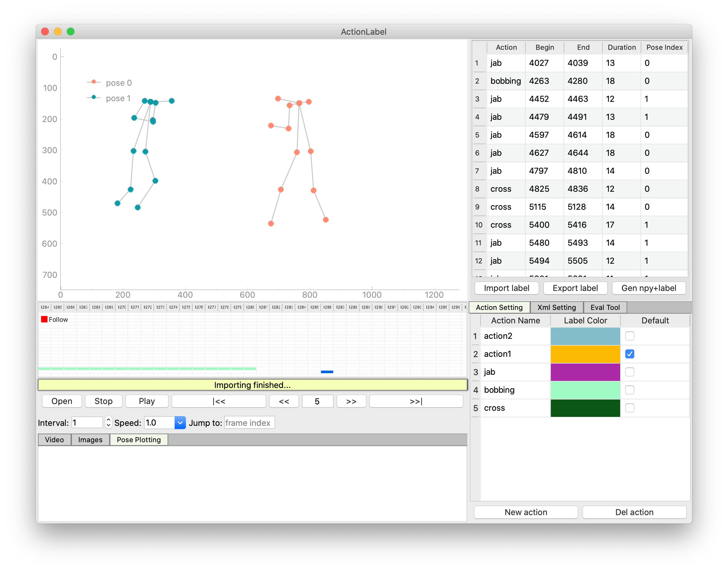The image size is (728, 571).
Task: Click the pose 0 legend marker
Action: tap(94, 82)
